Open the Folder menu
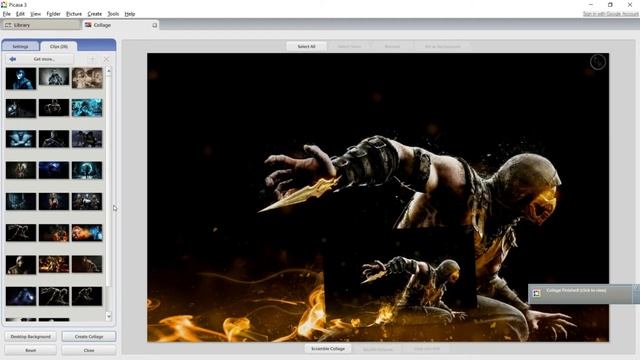 coord(53,14)
